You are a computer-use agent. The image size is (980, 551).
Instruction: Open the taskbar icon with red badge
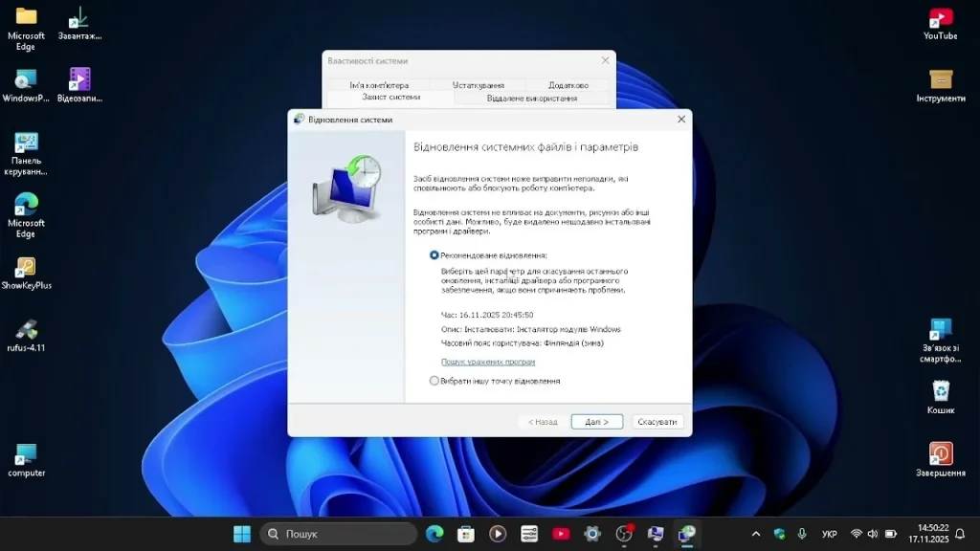(624, 534)
